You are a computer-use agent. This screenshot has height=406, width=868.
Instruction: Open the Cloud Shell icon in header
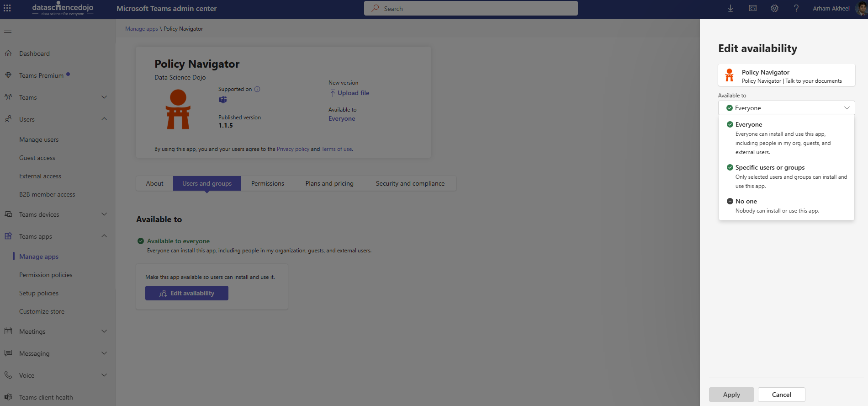[752, 8]
